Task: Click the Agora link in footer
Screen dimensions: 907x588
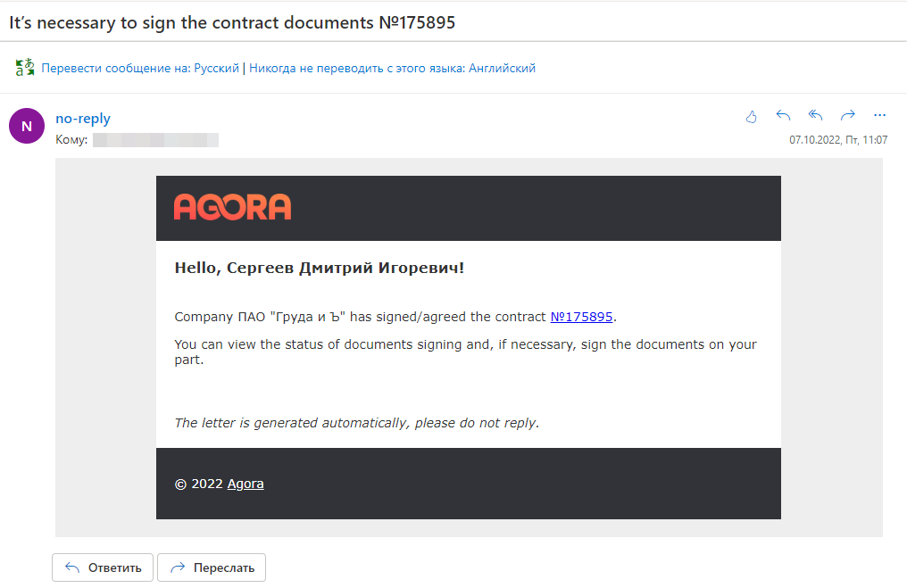Action: tap(245, 484)
